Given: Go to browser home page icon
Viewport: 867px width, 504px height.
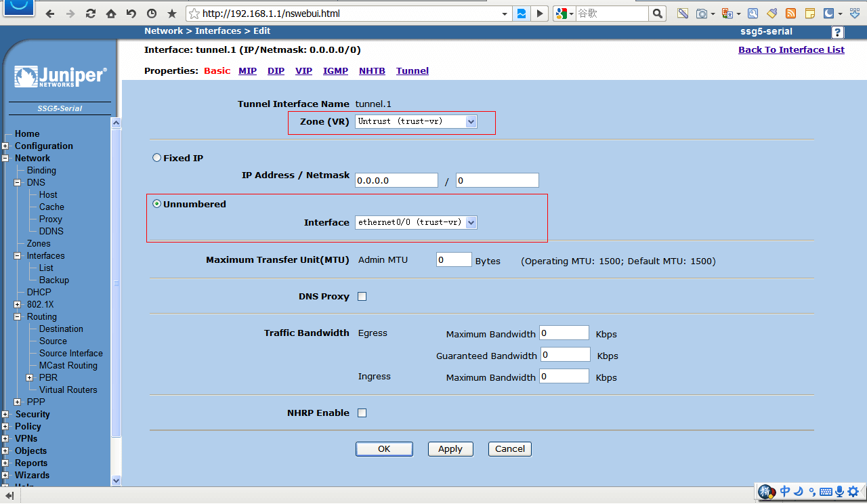Looking at the screenshot, I should (x=111, y=14).
